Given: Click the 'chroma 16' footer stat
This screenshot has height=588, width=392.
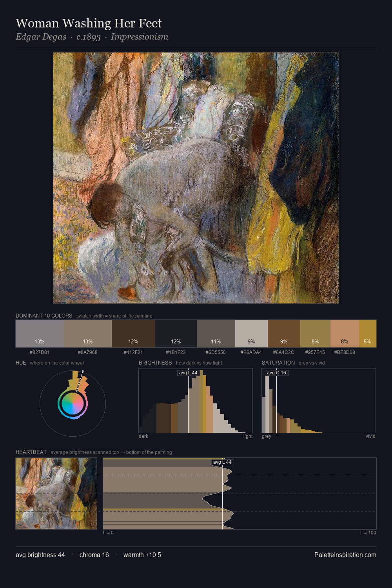Looking at the screenshot, I should pos(94,555).
